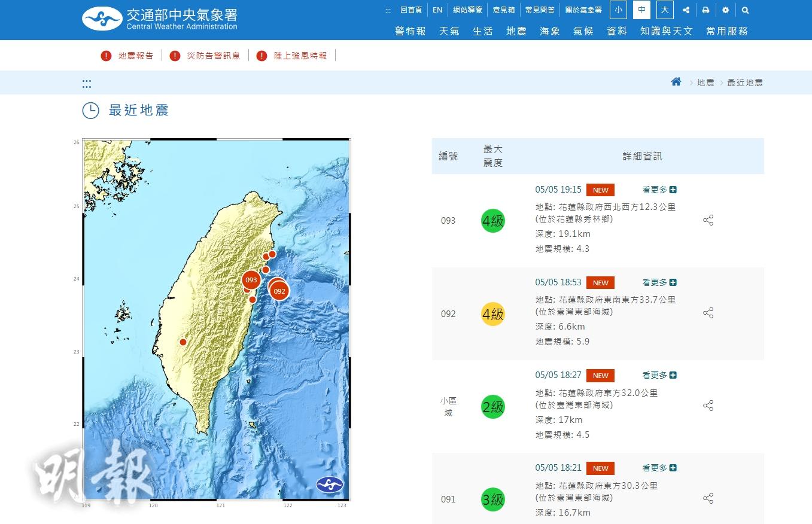Open the 警特報 main menu item
Screen dimensions: 812x524
pos(410,31)
